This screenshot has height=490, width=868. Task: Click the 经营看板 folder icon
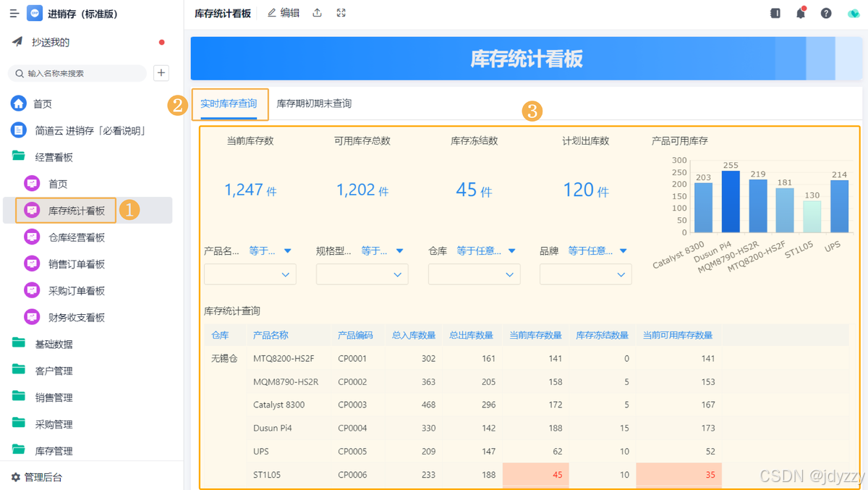[x=18, y=156]
